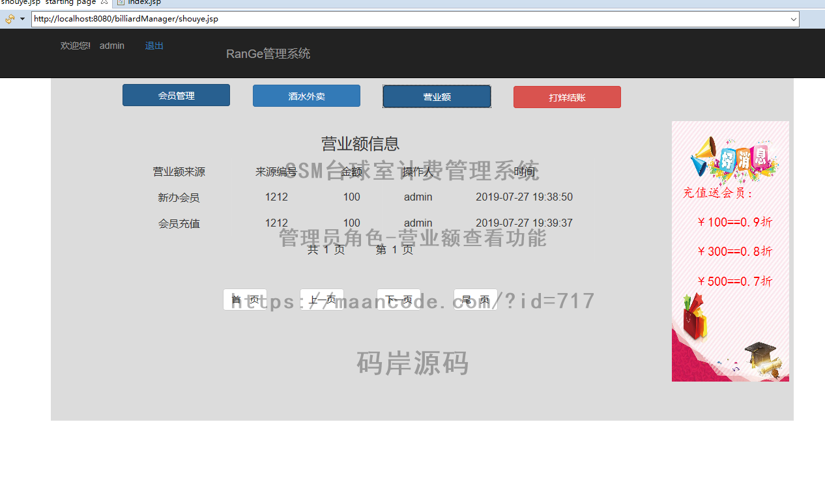Click the RanGe管理系统 title
Viewport: 825px width, 504px height.
(268, 53)
